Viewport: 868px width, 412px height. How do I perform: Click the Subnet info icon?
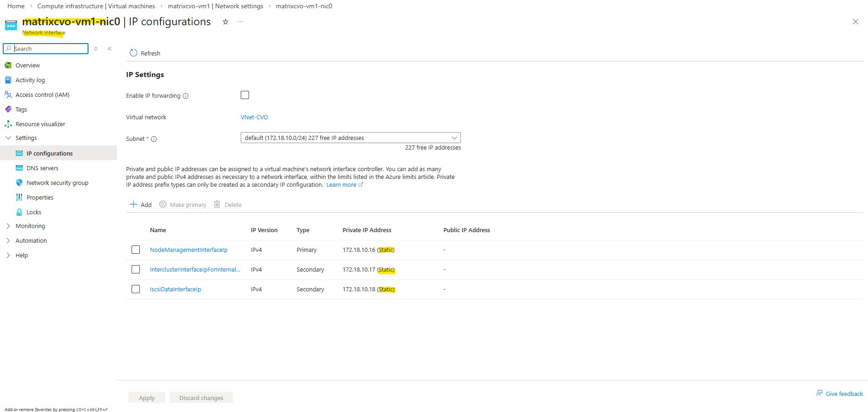pos(154,139)
